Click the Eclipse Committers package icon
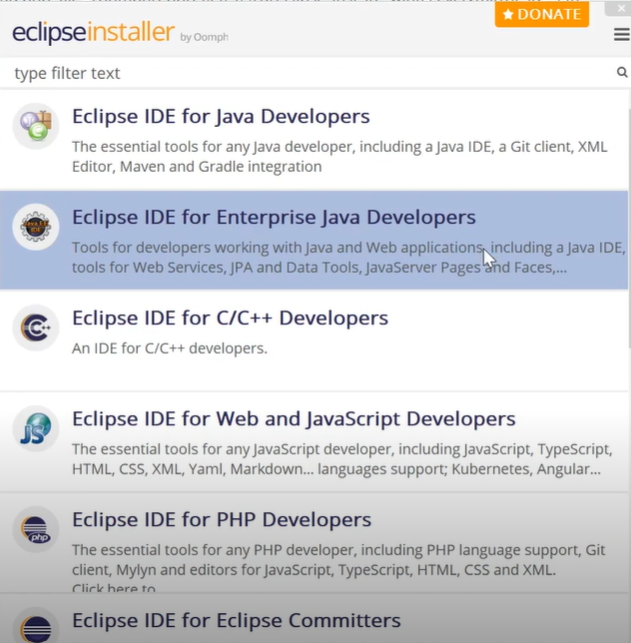 (x=36, y=626)
